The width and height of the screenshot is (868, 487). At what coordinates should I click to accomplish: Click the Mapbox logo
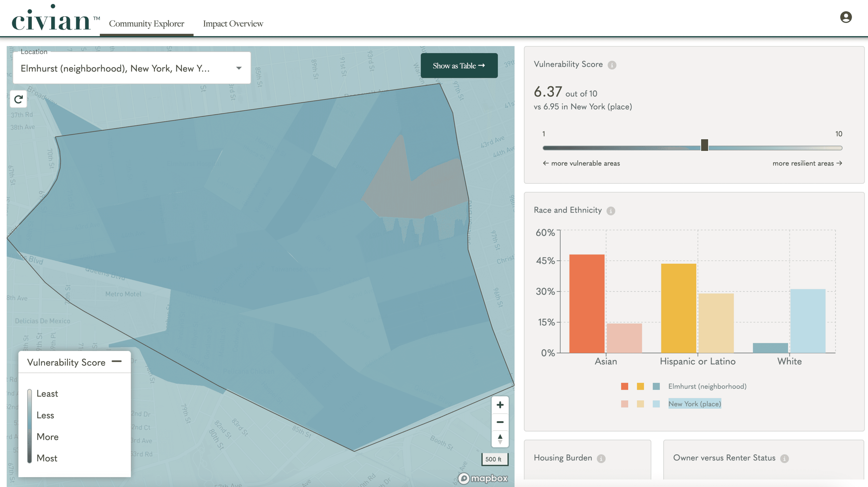[x=483, y=478]
